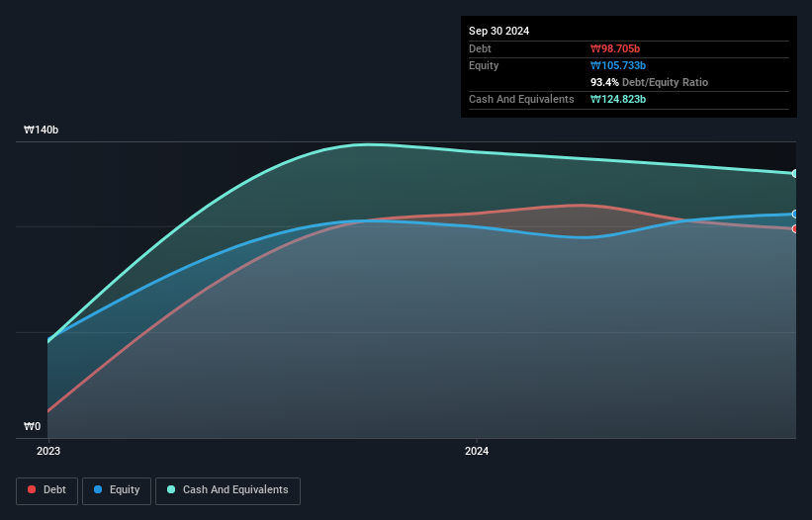Screen dimensions: 812x520
Task: Click the ₩105.733b equity value
Action: (x=618, y=65)
